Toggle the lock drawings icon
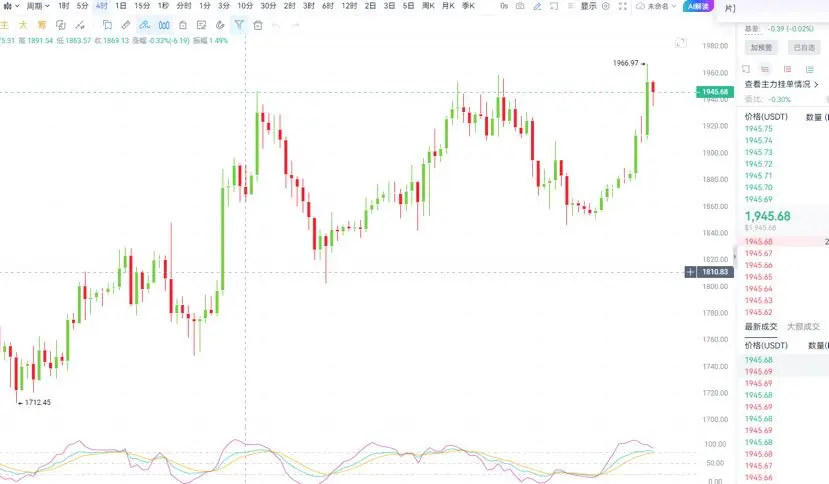Viewport: 829px width, 484px height. click(183, 25)
